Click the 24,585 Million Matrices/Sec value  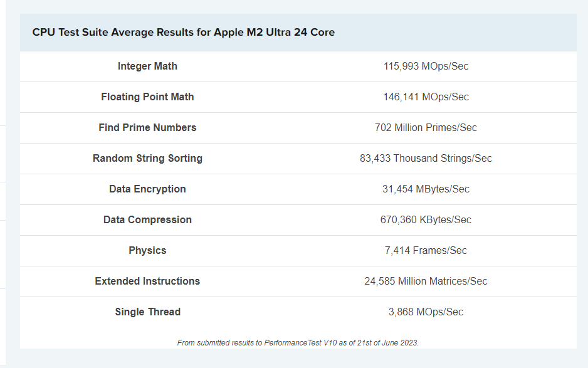426,281
